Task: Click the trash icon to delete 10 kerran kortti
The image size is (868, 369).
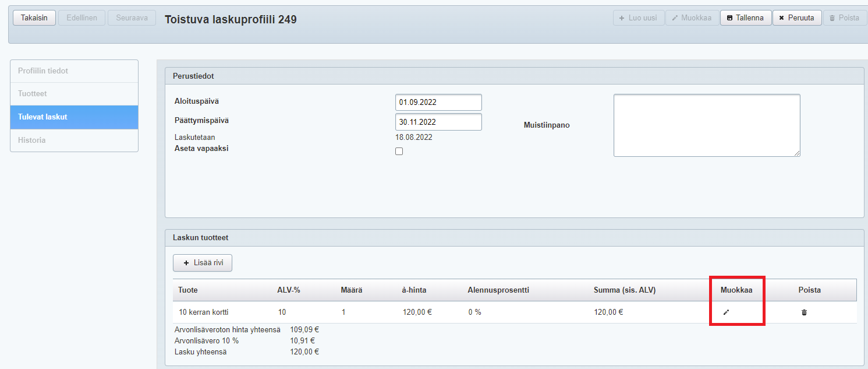Action: click(x=804, y=312)
